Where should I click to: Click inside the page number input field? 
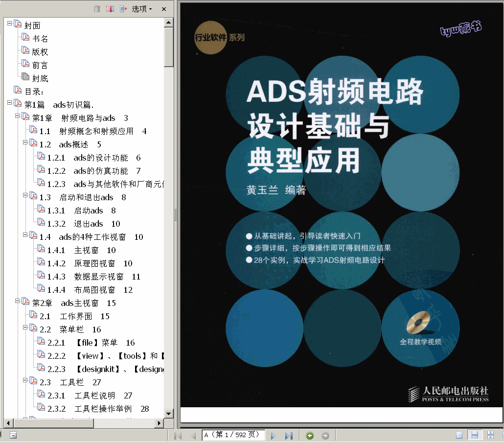[233, 434]
